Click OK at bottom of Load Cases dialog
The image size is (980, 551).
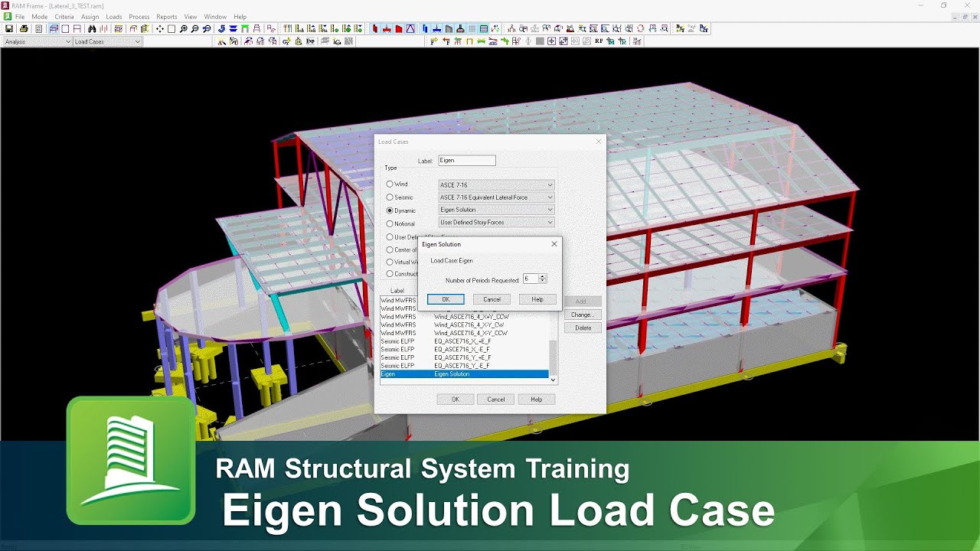[x=455, y=399]
